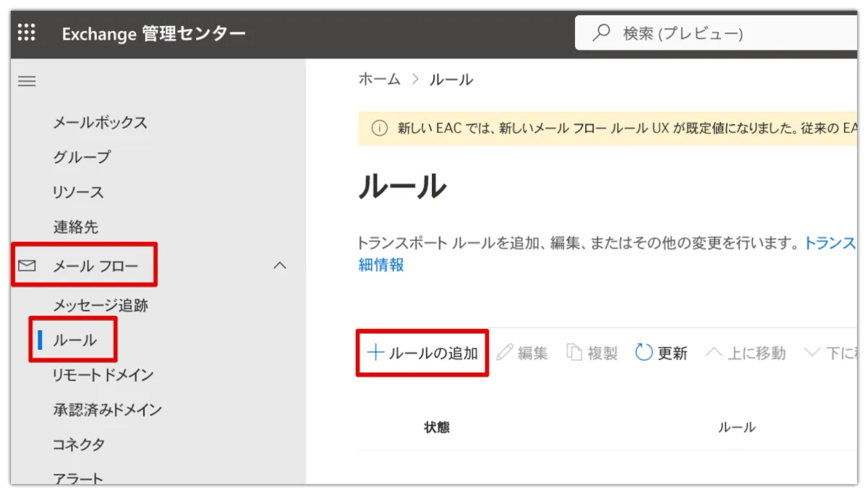This screenshot has width=868, height=495.
Task: Collapse the メール フロー section chevron
Action: 280,266
